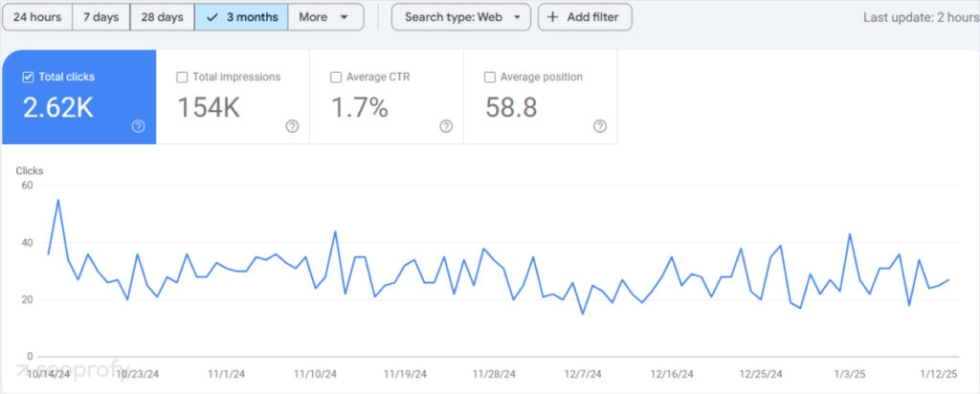Select the 3 months date range

[x=241, y=17]
